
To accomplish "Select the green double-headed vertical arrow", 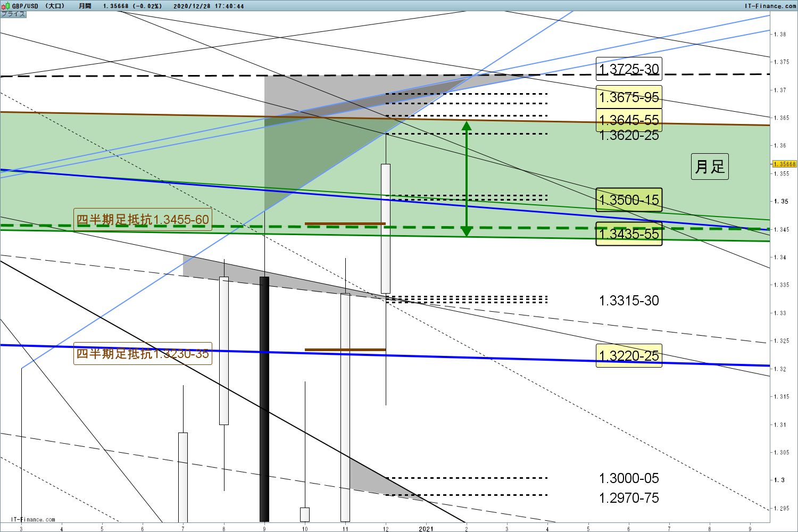I will tap(467, 179).
